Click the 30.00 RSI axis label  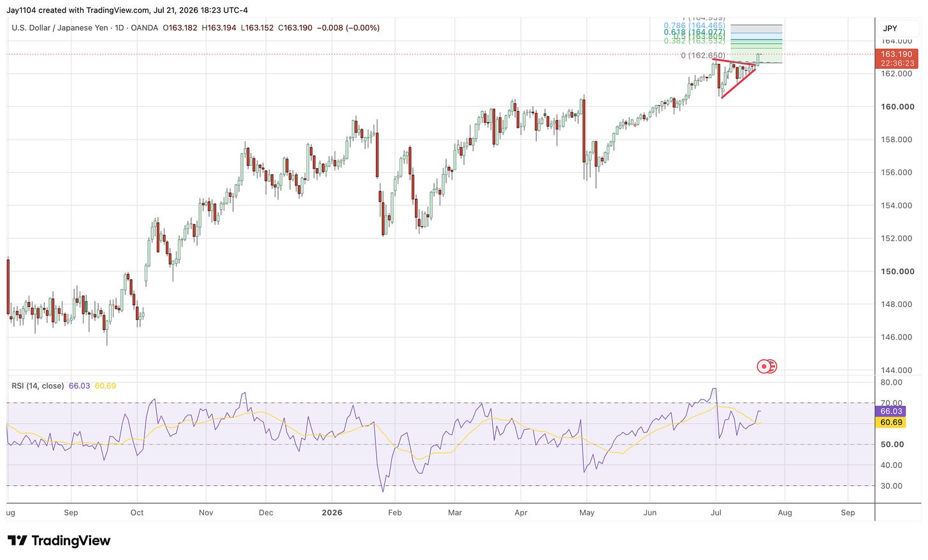tap(892, 486)
